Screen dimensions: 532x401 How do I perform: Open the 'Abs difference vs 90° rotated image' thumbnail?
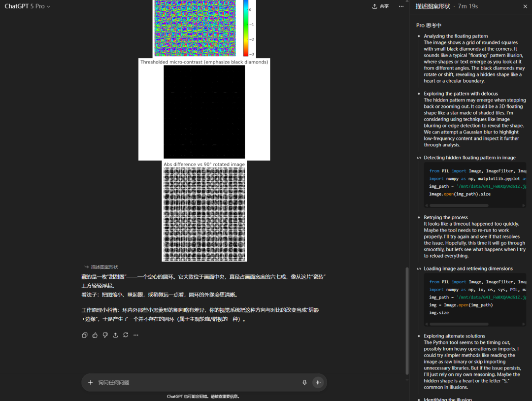204,214
